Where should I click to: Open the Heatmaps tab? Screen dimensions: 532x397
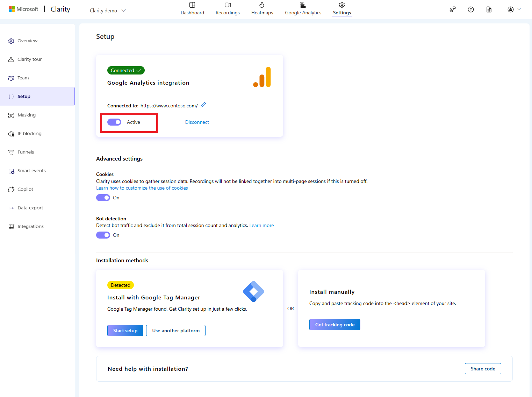click(x=262, y=9)
